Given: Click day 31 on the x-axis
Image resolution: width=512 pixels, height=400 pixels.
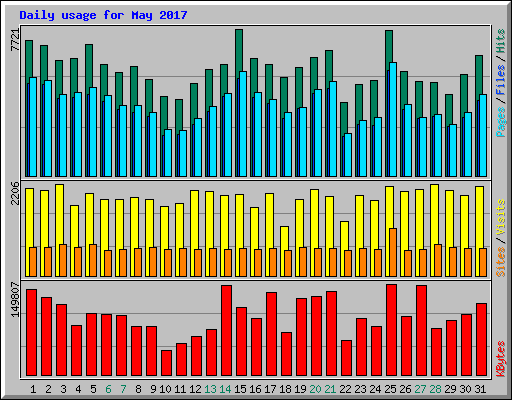Looking at the screenshot, I should (x=480, y=389).
